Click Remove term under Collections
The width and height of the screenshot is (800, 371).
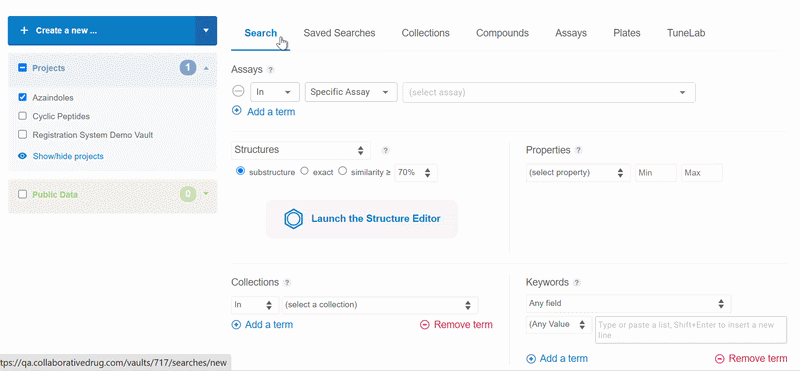pyautogui.click(x=463, y=325)
